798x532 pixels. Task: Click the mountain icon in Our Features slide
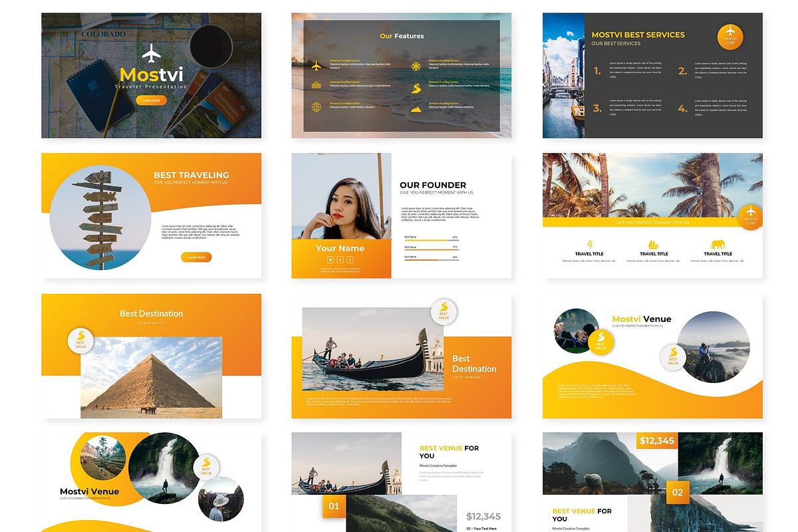point(416,108)
